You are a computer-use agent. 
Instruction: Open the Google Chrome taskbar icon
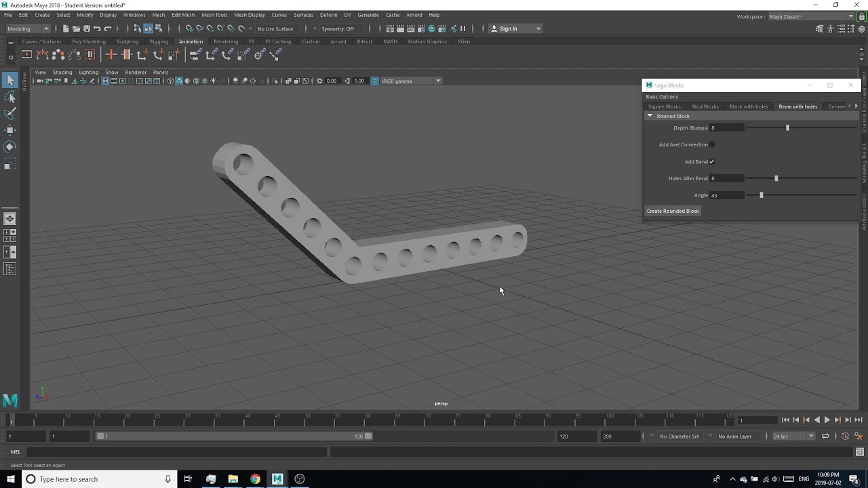[255, 479]
